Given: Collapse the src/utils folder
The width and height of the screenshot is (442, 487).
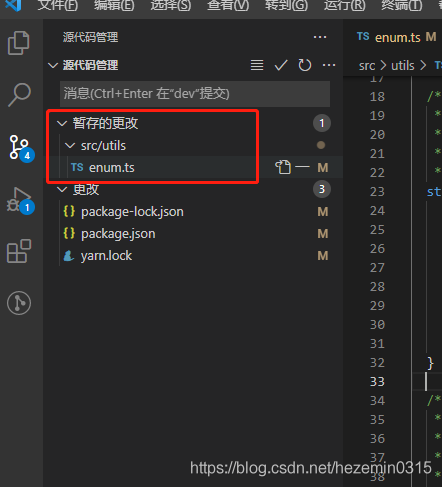Looking at the screenshot, I should coord(70,145).
